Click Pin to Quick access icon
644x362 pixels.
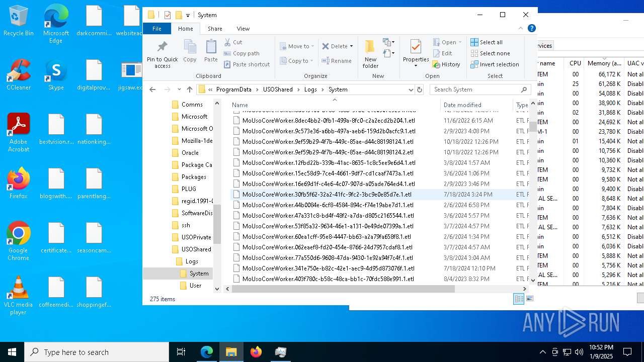[x=162, y=54]
